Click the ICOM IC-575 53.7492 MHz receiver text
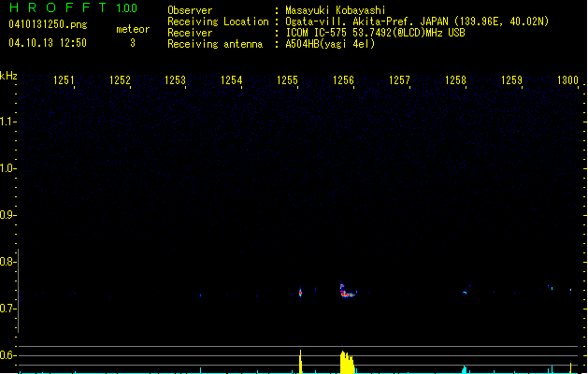The height and width of the screenshot is (374, 588). click(x=375, y=33)
